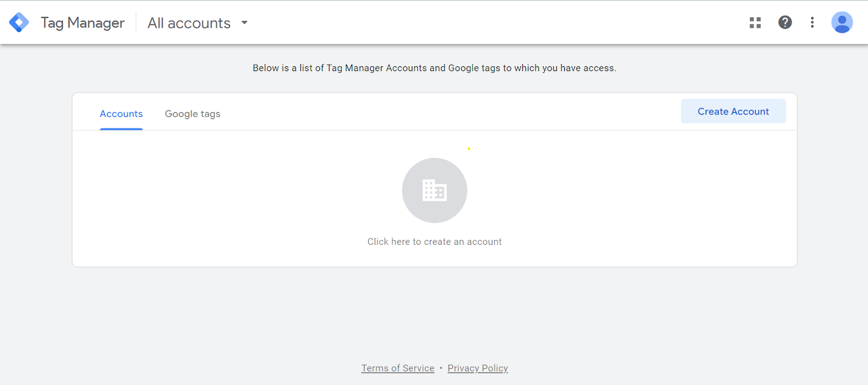Click the building icon in the gray circle
This screenshot has height=385, width=868.
[x=435, y=191]
